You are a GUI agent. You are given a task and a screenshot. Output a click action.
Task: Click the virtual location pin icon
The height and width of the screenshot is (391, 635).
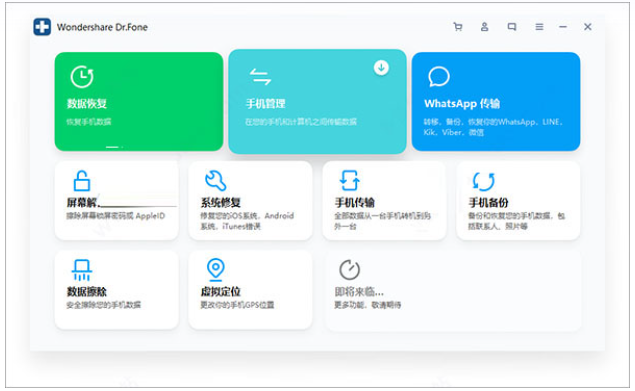click(x=215, y=269)
